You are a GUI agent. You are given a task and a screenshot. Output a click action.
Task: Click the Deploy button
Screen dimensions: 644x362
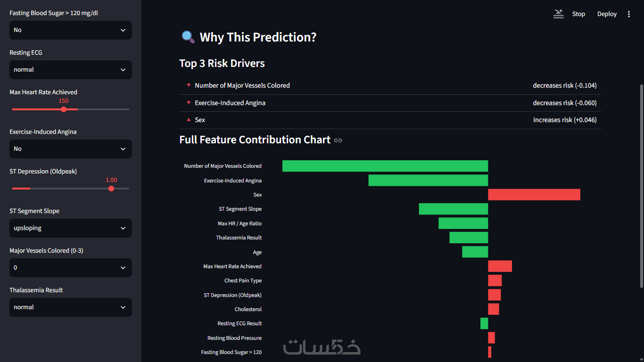[607, 14]
